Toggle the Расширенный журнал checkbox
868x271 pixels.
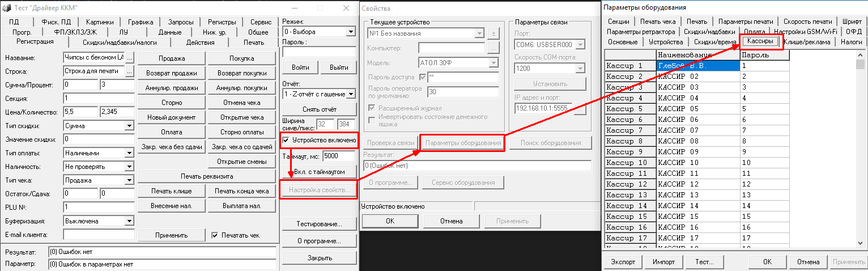coord(372,108)
